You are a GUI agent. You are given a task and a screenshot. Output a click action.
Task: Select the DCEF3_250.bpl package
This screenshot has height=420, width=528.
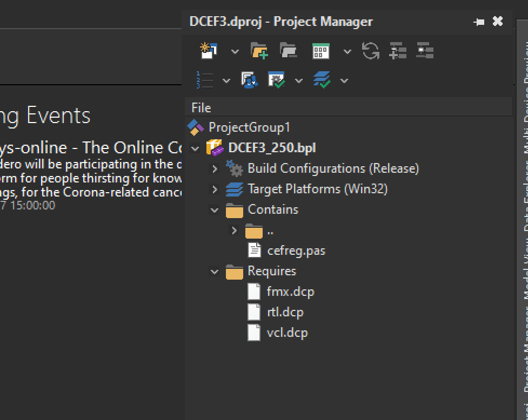coord(272,147)
